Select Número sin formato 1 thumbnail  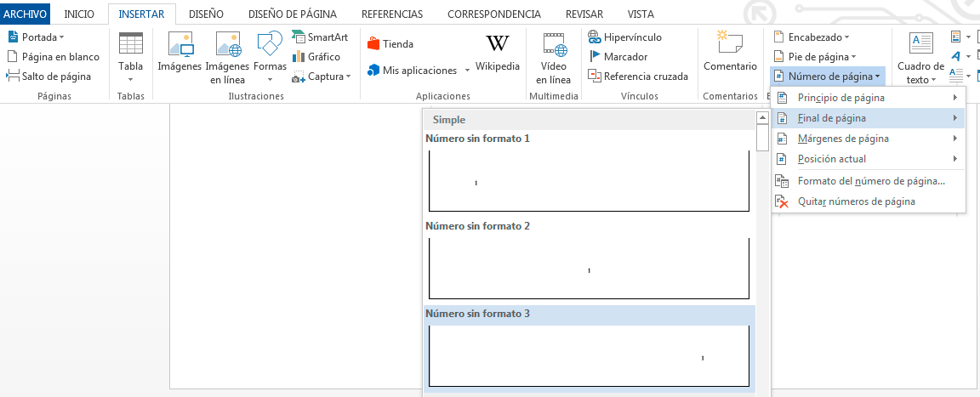[x=589, y=181]
